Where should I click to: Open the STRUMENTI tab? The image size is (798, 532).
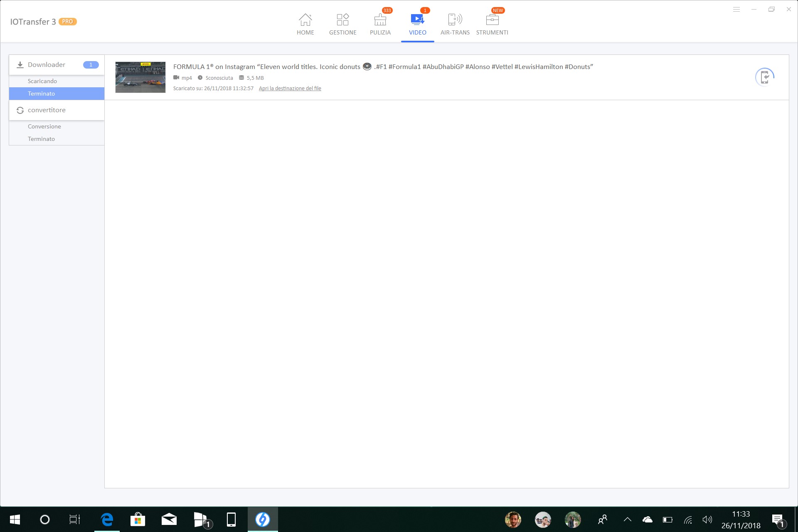[492, 24]
